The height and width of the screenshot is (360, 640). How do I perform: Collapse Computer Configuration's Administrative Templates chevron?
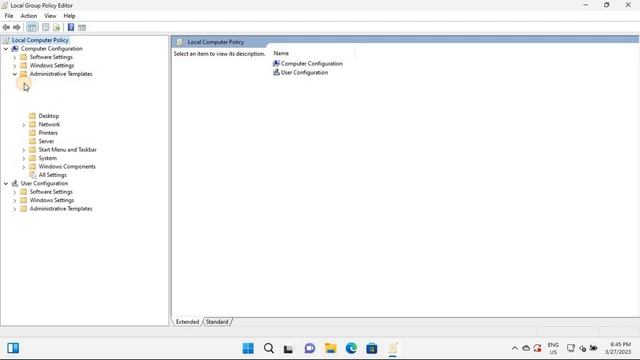pos(15,74)
